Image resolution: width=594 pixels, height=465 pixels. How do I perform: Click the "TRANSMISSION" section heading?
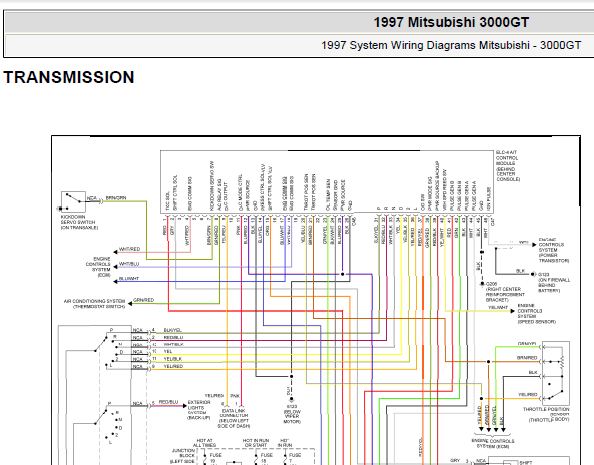69,77
